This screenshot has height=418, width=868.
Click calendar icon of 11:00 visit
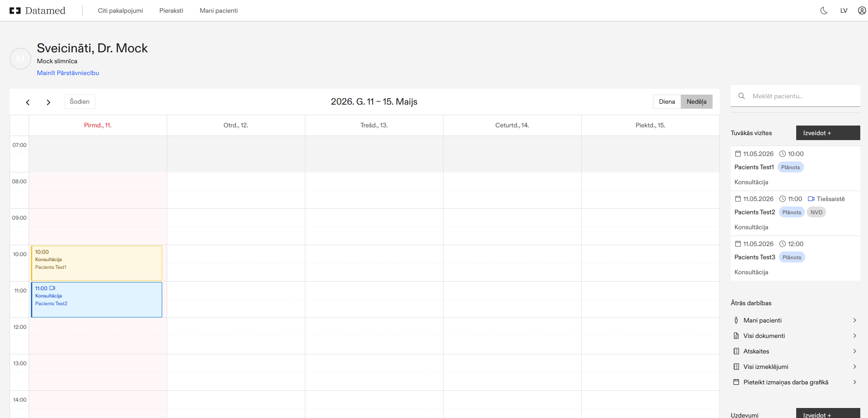point(738,199)
